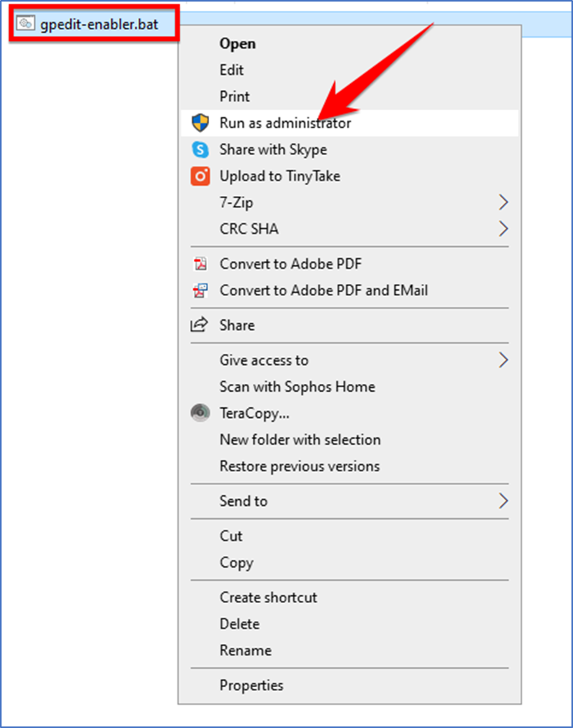Expand the Give access to submenu arrow
This screenshot has width=573, height=728.
(x=504, y=360)
